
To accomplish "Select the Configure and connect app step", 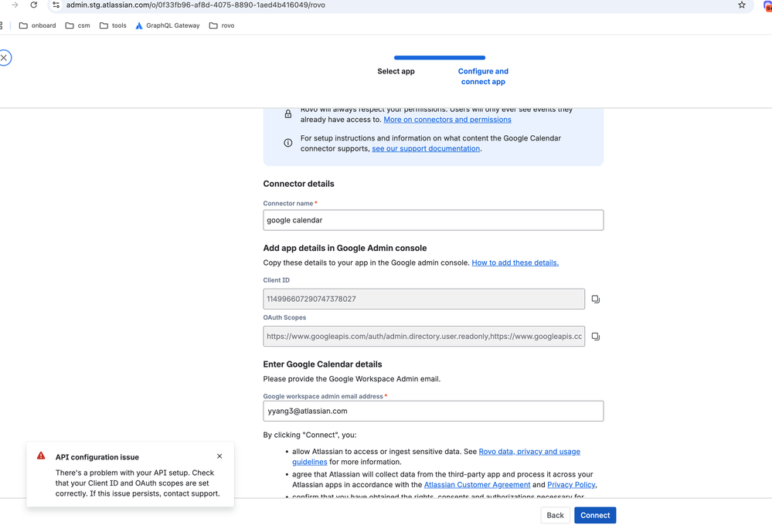I will (x=483, y=76).
